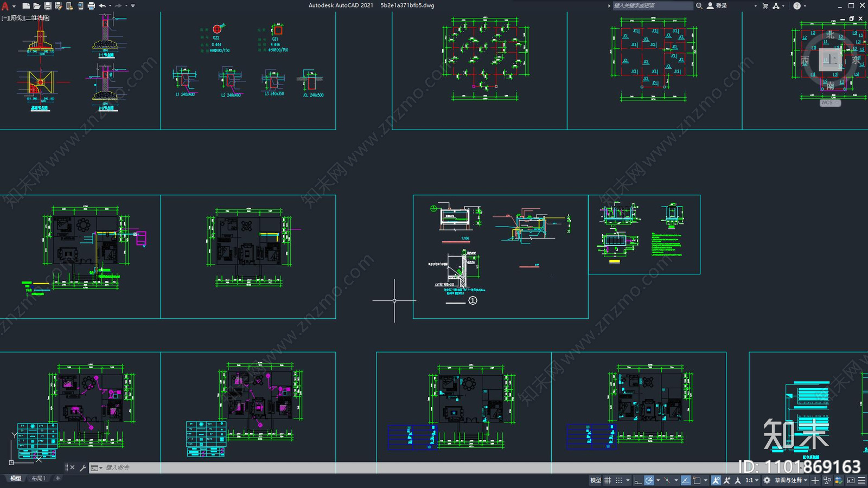Click the keyword search input box

(653, 5)
